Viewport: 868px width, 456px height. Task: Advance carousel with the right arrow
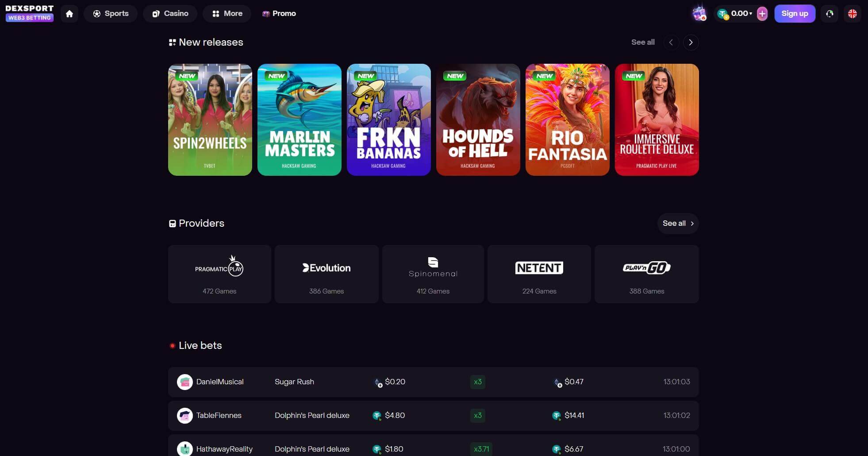[x=691, y=42]
